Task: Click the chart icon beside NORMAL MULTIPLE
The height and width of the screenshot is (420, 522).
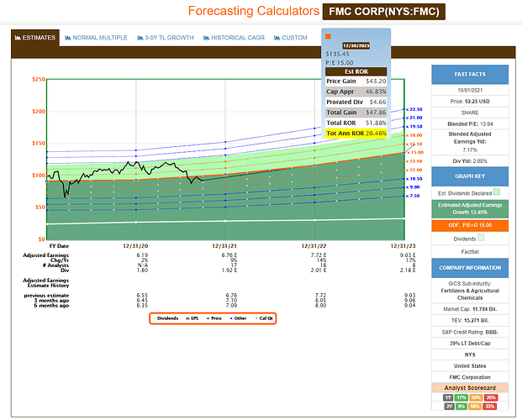Action: pyautogui.click(x=68, y=38)
